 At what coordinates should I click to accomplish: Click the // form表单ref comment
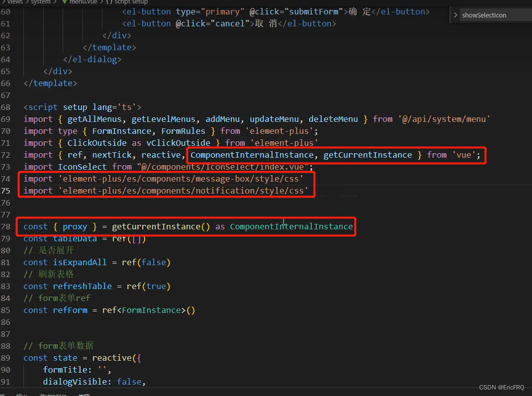click(x=57, y=298)
